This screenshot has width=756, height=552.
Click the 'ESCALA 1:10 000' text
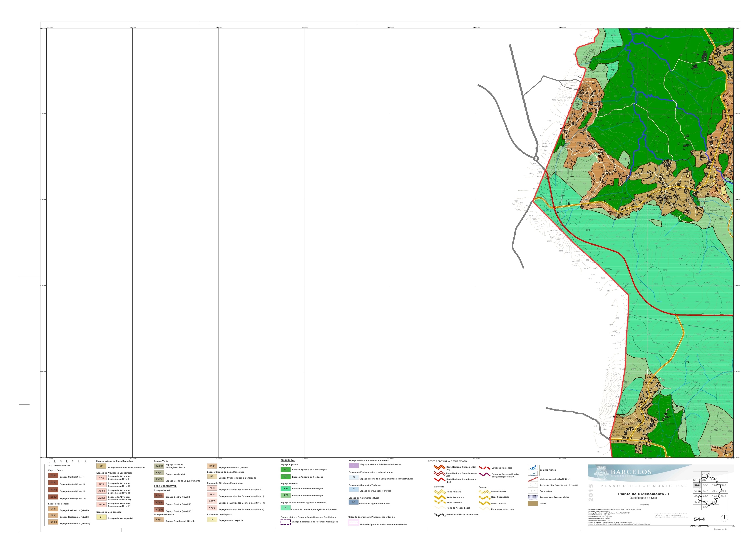pyautogui.click(x=721, y=529)
